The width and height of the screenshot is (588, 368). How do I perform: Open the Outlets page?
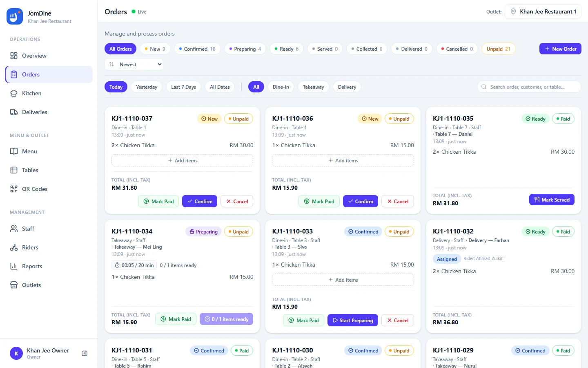(x=49, y=285)
